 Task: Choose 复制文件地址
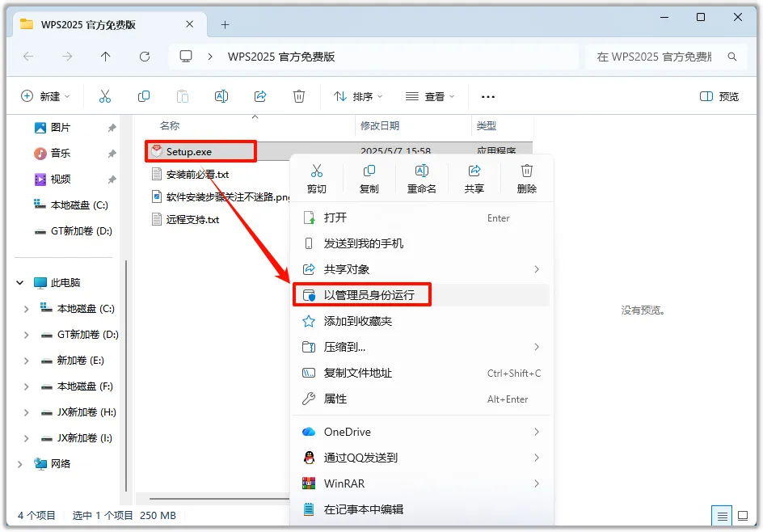click(421, 373)
